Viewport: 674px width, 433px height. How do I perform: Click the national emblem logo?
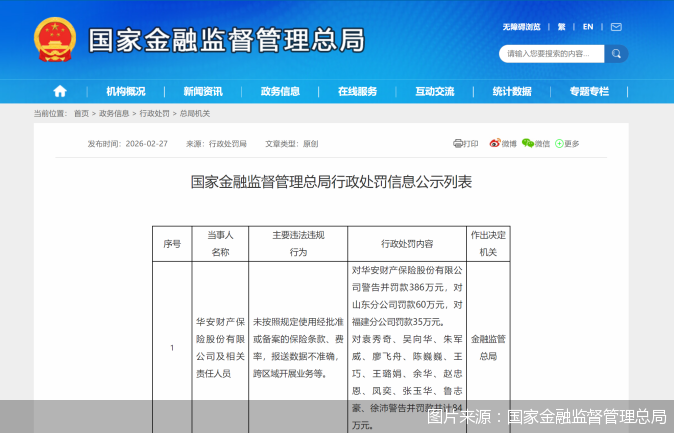point(54,40)
